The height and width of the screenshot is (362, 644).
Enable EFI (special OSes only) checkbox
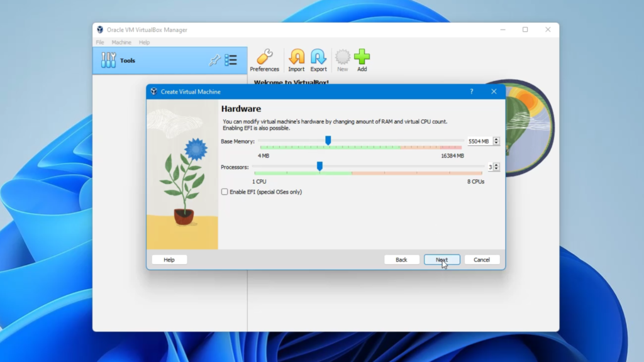(x=225, y=192)
